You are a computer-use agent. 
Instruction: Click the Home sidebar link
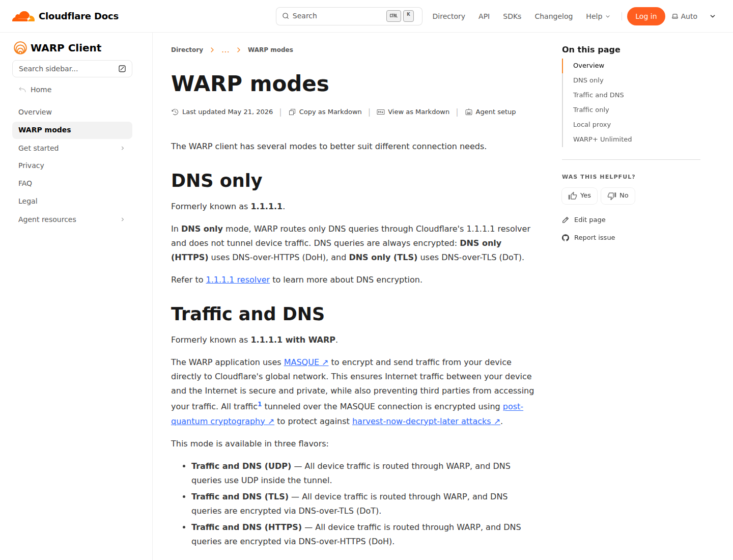(41, 90)
